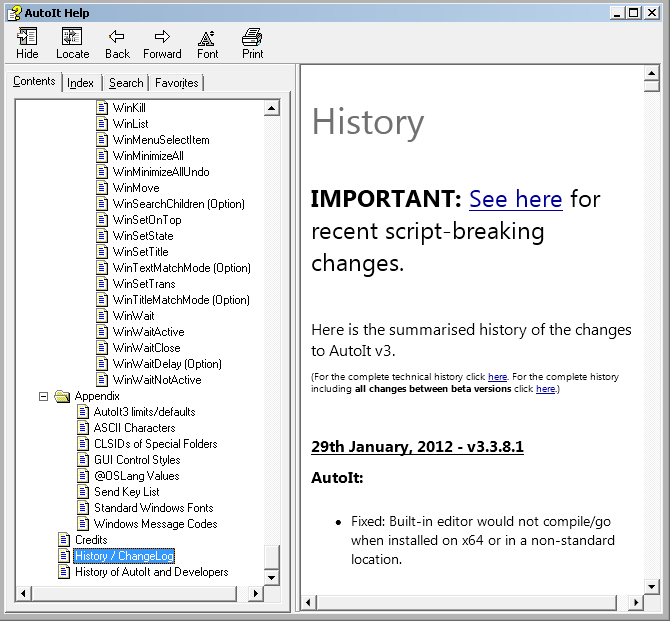Click page icon beside WinSetOnTop
The width and height of the screenshot is (670, 622).
click(x=102, y=220)
